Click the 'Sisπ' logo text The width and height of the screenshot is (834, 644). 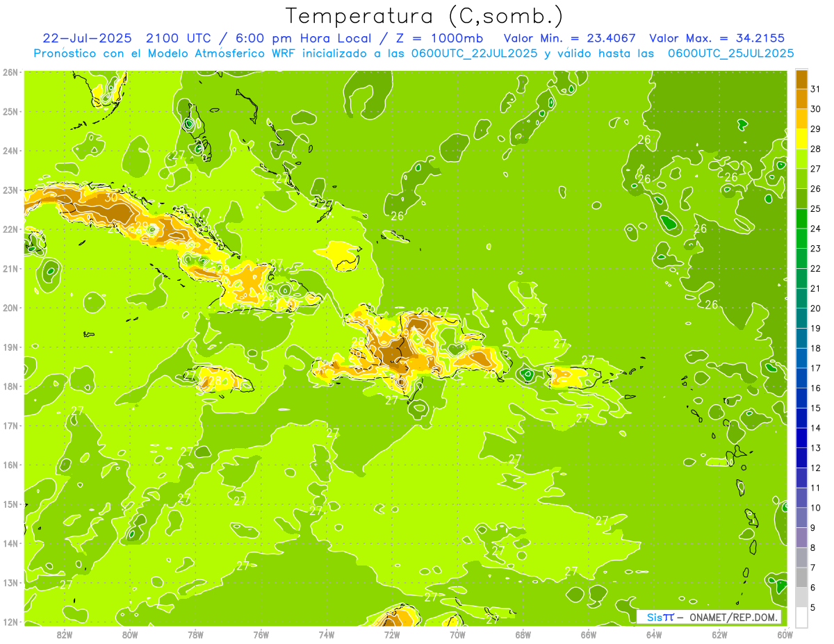[660, 617]
